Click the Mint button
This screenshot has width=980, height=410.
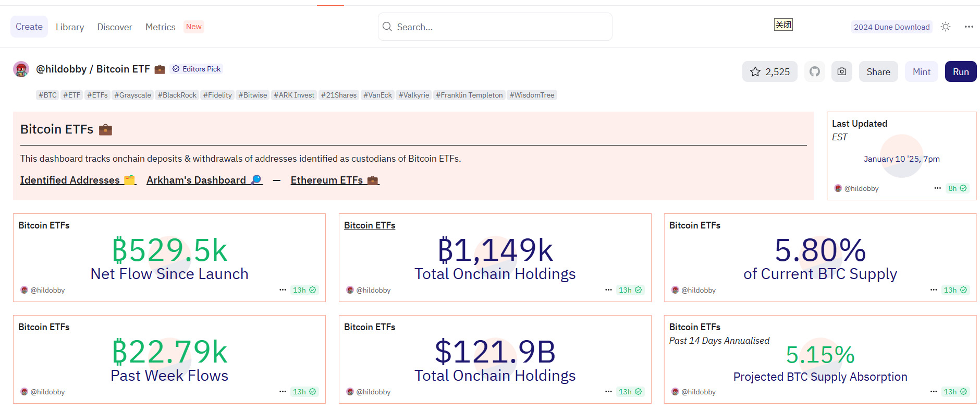click(x=922, y=72)
